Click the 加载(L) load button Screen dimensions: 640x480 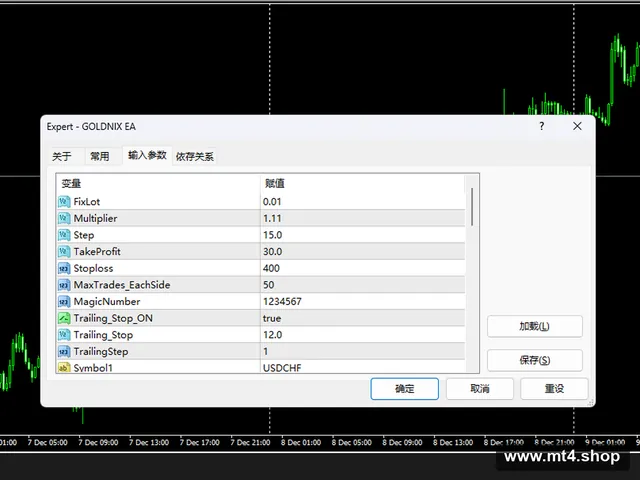tap(535, 326)
